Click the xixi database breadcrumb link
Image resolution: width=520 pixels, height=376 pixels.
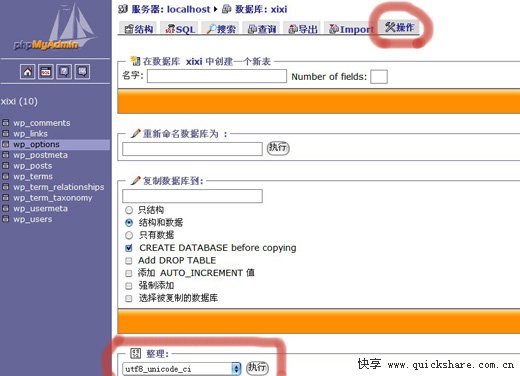279,9
